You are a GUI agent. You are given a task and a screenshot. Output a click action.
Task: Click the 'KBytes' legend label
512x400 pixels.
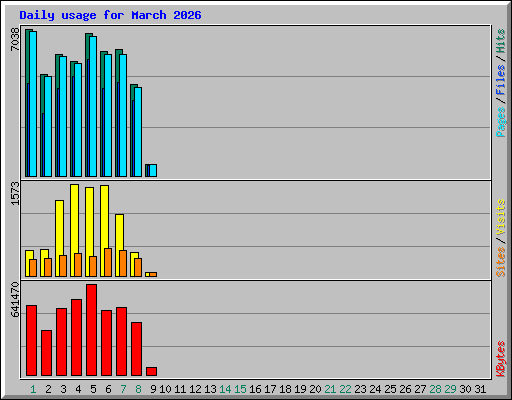point(500,359)
